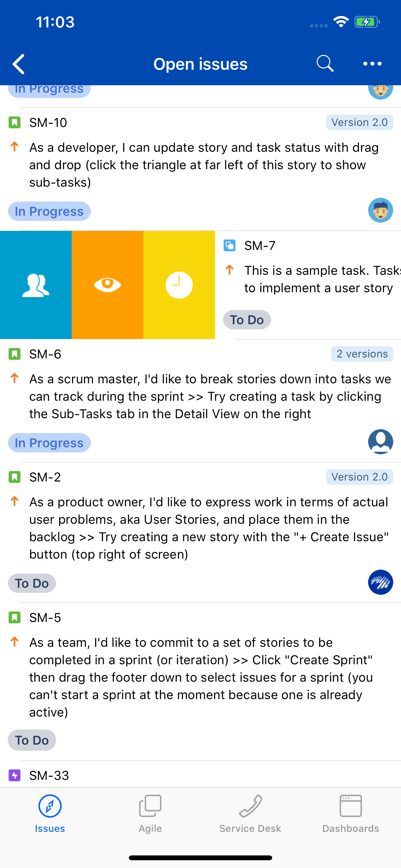This screenshot has width=401, height=868.
Task: Tap SM-6 In Progress status badge
Action: pos(49,443)
